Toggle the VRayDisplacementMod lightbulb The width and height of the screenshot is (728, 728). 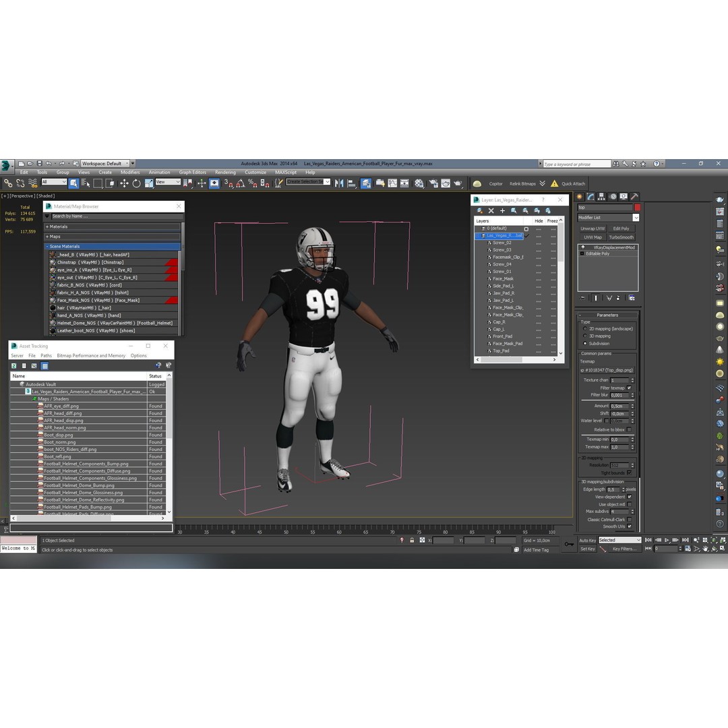[x=583, y=247]
